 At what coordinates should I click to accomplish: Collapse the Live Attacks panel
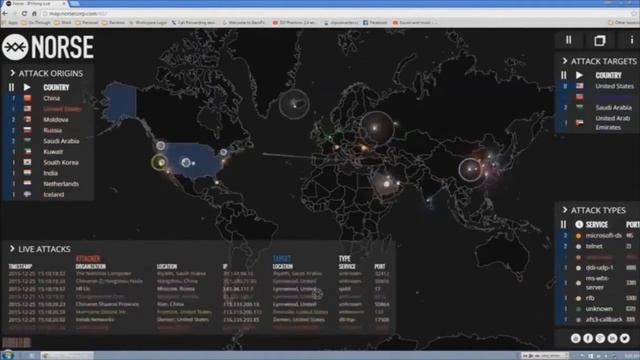point(12,249)
